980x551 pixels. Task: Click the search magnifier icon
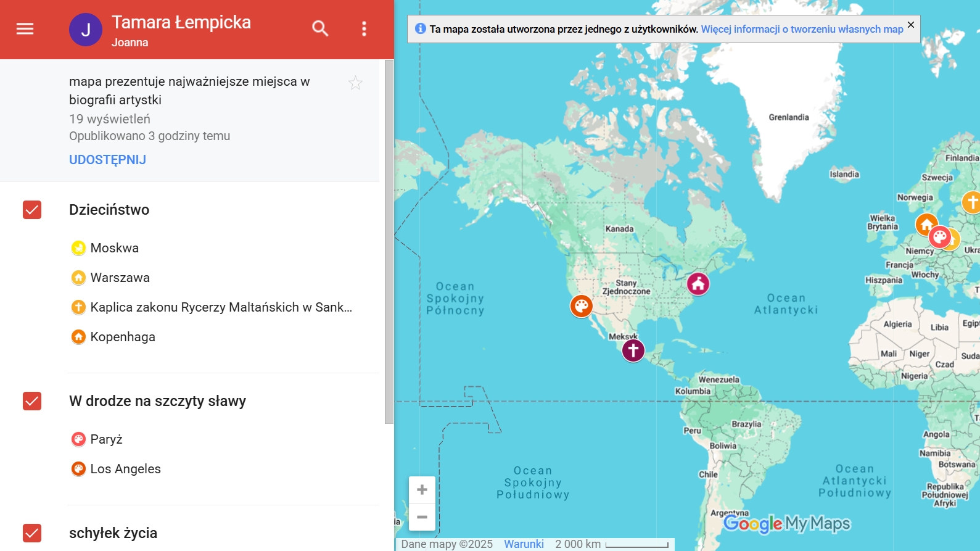(x=320, y=28)
